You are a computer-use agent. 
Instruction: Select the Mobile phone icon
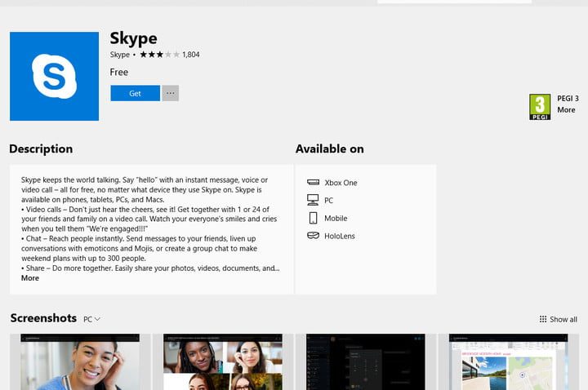[313, 218]
